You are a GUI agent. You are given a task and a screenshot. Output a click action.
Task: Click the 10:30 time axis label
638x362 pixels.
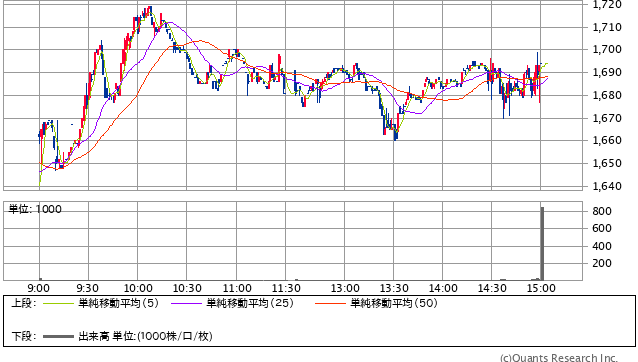[x=187, y=288]
